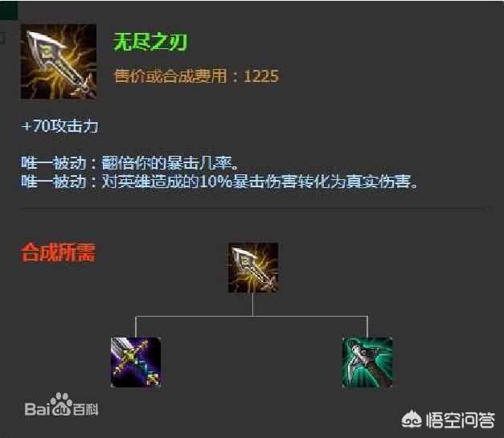
Task: Select the Infinity Edge icon in recipe tree
Action: coord(253,268)
